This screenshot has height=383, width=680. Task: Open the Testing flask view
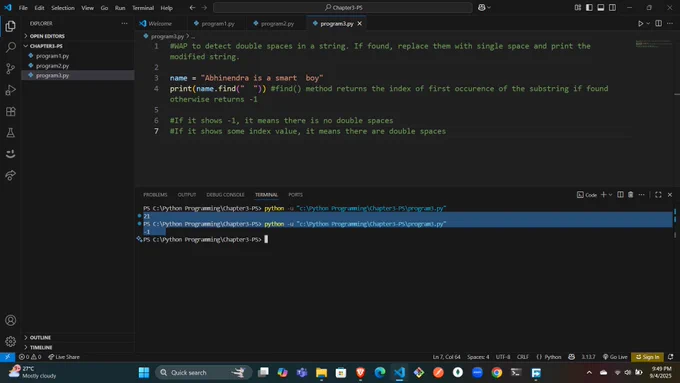(x=10, y=133)
